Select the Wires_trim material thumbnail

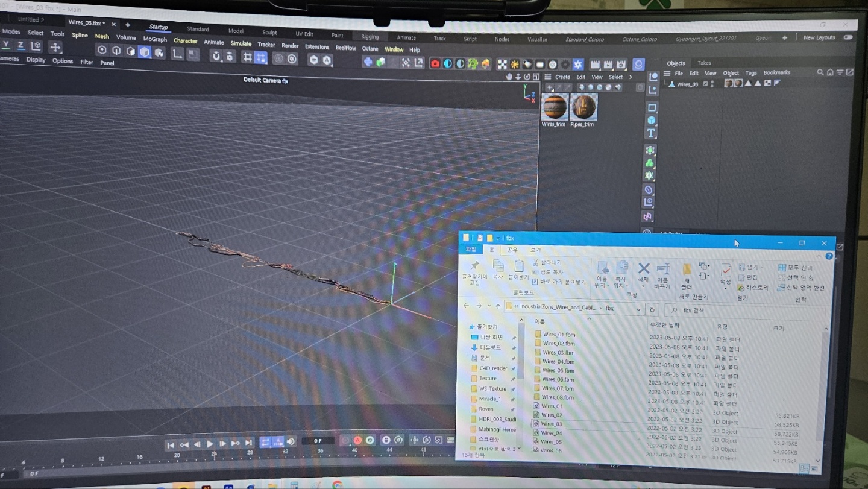pyautogui.click(x=554, y=107)
